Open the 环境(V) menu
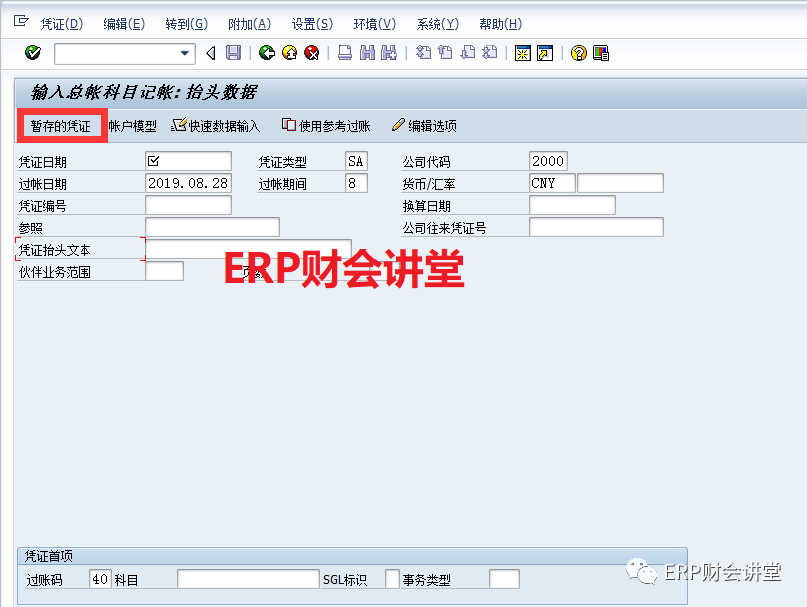This screenshot has width=807, height=607. pyautogui.click(x=375, y=24)
